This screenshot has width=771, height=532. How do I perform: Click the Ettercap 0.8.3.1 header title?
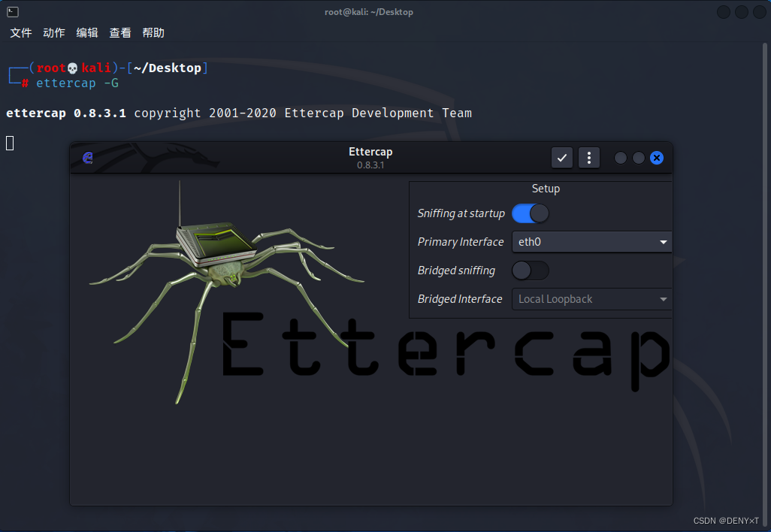370,158
